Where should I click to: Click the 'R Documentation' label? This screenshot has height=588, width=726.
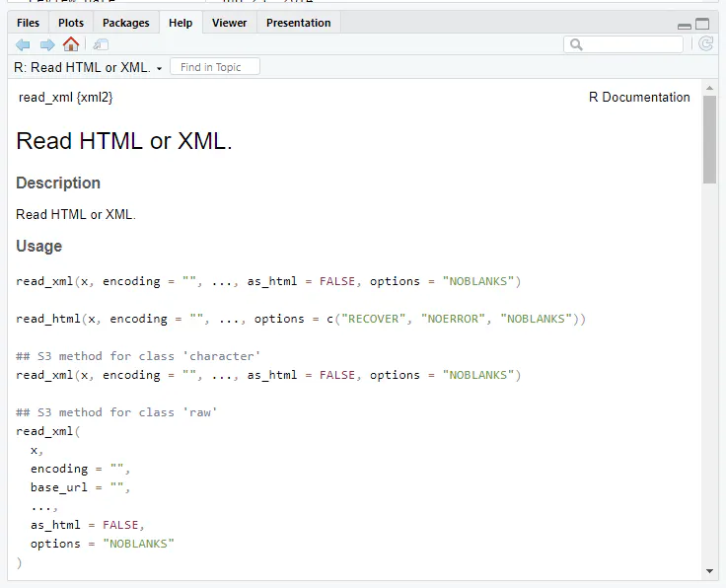[639, 98]
